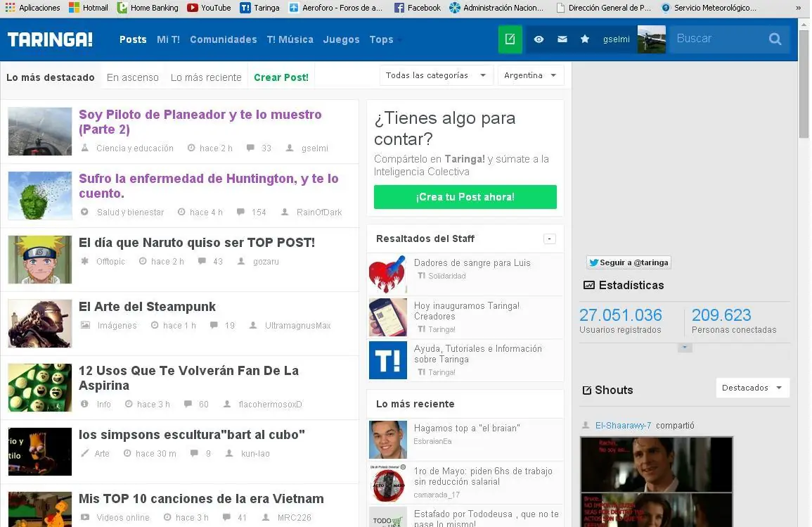
Task: Click T! logo thumbnail in staff list
Action: [x=388, y=360]
